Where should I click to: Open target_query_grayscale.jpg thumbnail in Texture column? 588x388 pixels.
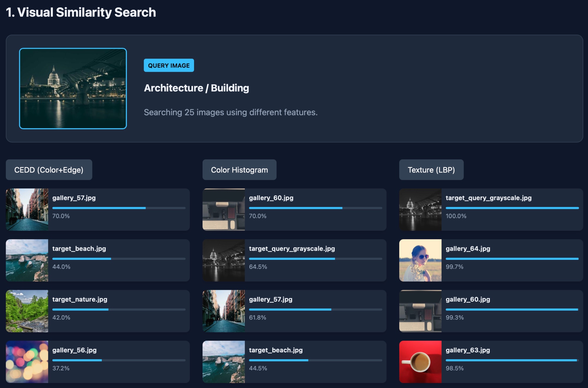pos(420,210)
